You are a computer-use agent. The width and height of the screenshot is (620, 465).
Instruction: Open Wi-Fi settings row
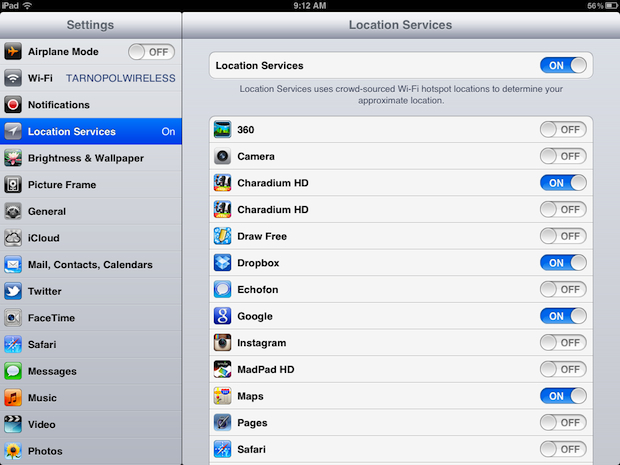91,78
